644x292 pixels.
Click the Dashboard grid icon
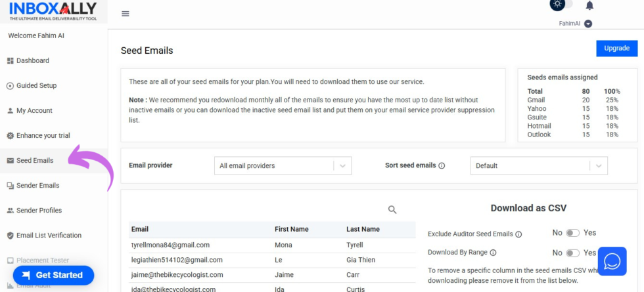coord(11,60)
